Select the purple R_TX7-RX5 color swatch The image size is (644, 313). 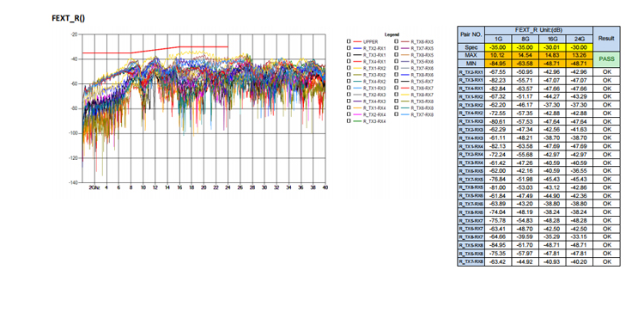pyautogui.click(x=405, y=48)
